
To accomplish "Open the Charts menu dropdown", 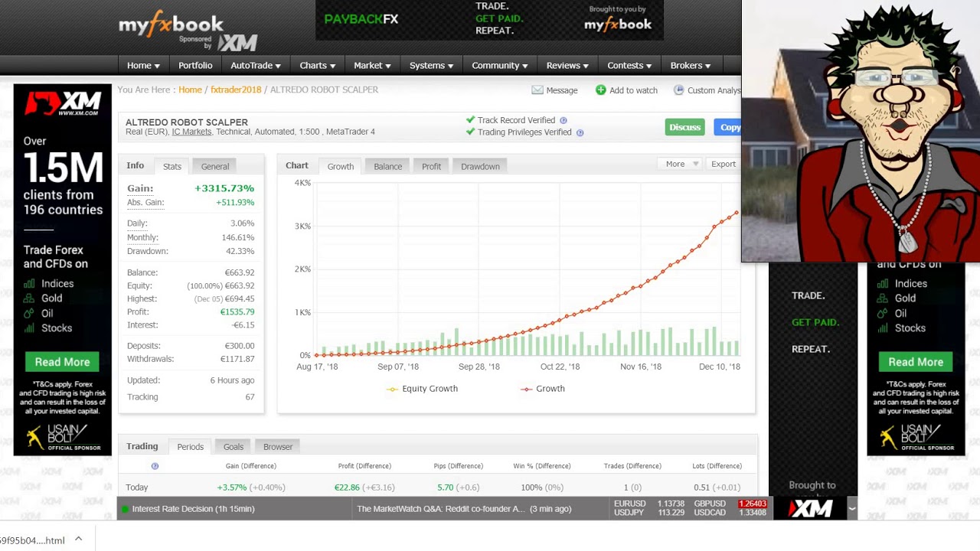I will [x=318, y=66].
